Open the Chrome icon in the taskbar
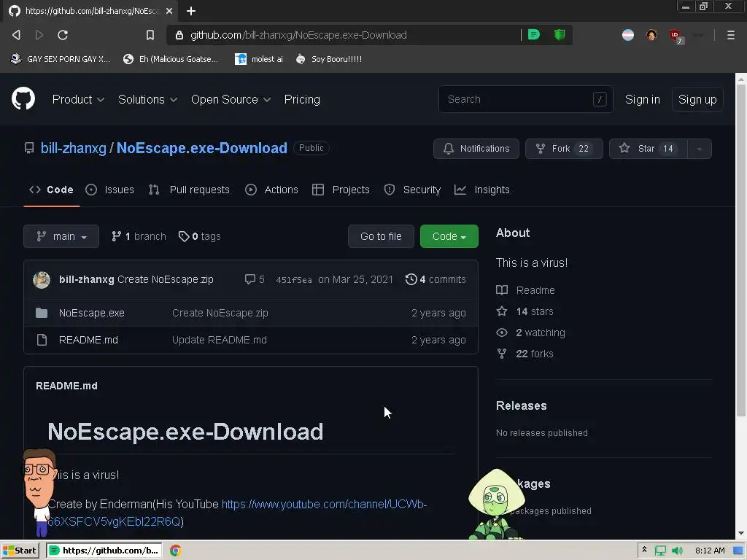This screenshot has width=747, height=560. point(175,551)
